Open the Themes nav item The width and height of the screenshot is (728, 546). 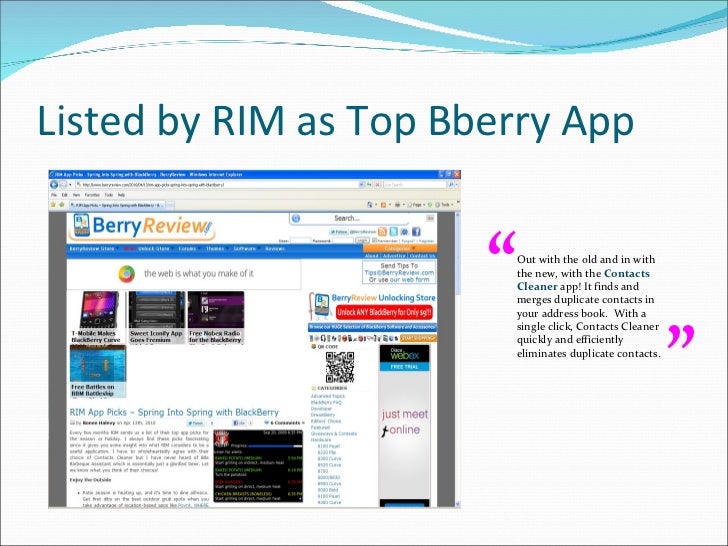(x=215, y=249)
